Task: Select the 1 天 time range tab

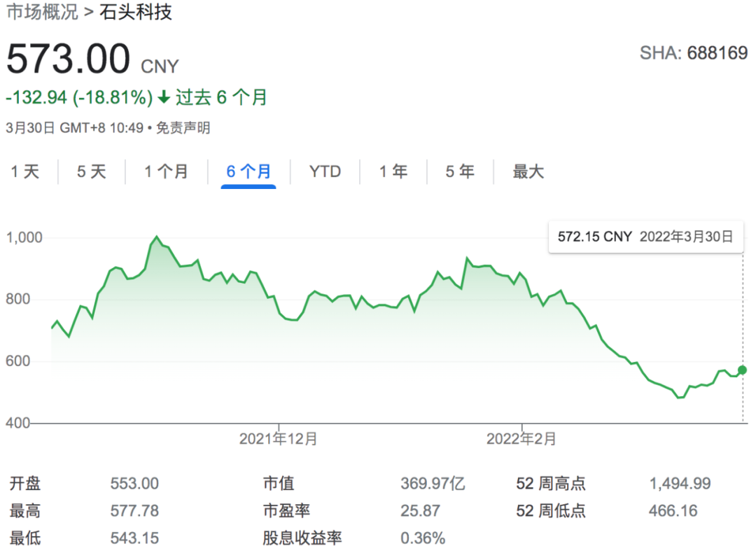Action: [x=25, y=171]
